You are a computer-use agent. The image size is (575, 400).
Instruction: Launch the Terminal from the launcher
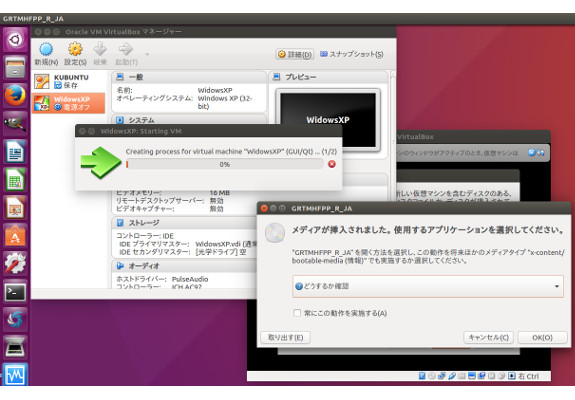[15, 291]
